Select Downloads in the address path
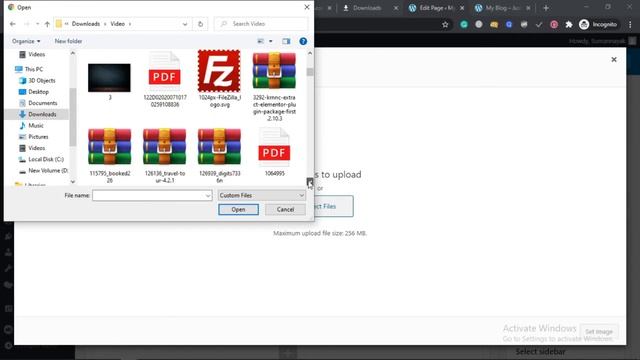 (86, 24)
